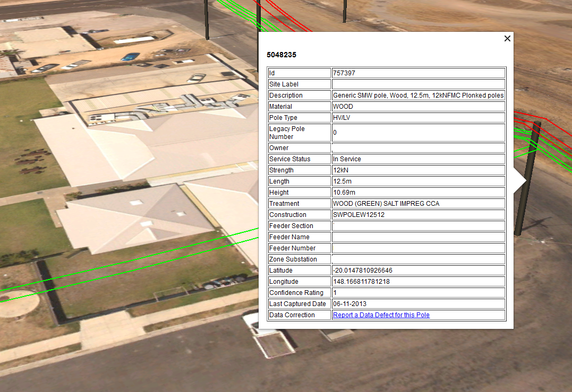Select the Last Captured Date value
Screen dimensions: 572x392
click(x=348, y=303)
